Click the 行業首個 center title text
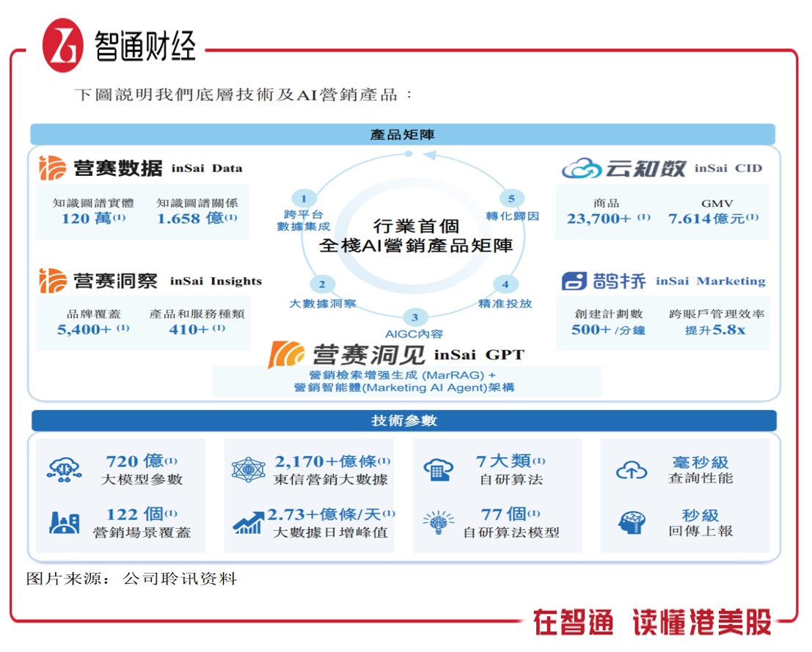The width and height of the screenshot is (812, 652). coord(417,227)
